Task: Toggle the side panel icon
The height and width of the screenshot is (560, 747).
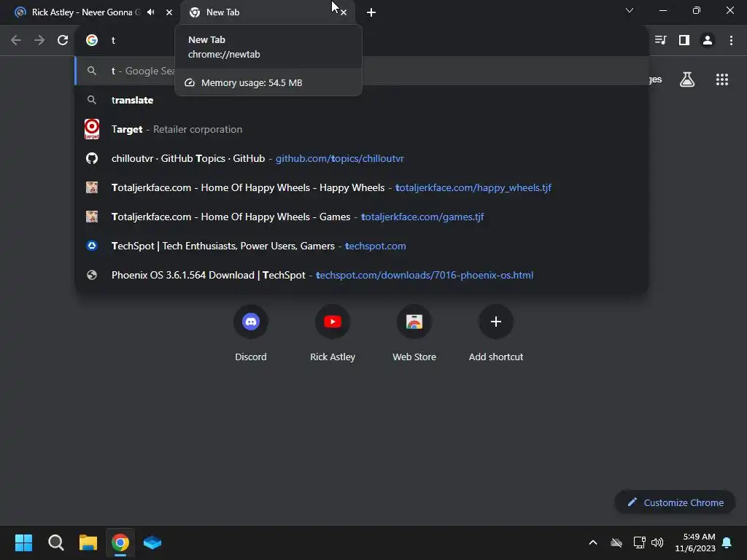Action: (x=684, y=40)
